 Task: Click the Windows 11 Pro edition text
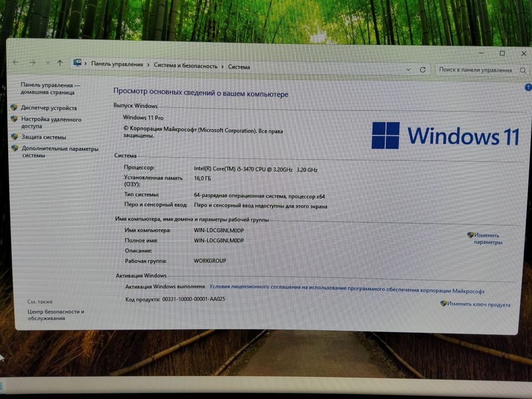(x=143, y=117)
